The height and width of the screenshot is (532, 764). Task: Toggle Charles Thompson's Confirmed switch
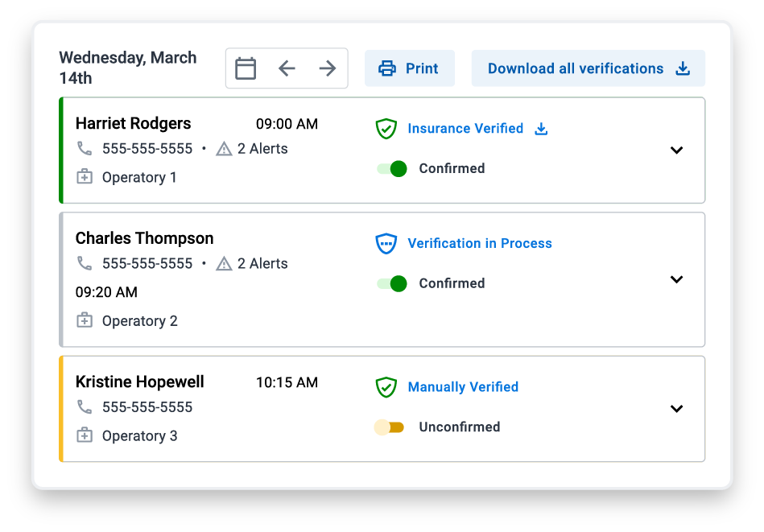pyautogui.click(x=392, y=283)
